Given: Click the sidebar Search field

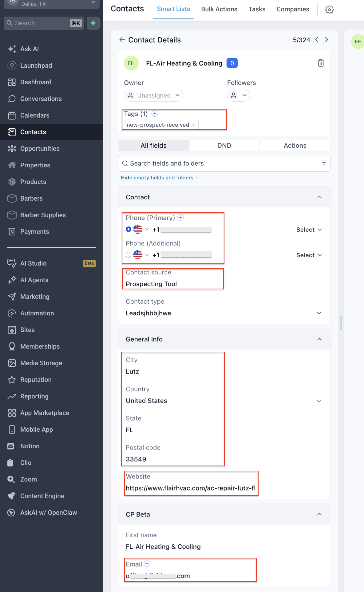Looking at the screenshot, I should [x=44, y=23].
